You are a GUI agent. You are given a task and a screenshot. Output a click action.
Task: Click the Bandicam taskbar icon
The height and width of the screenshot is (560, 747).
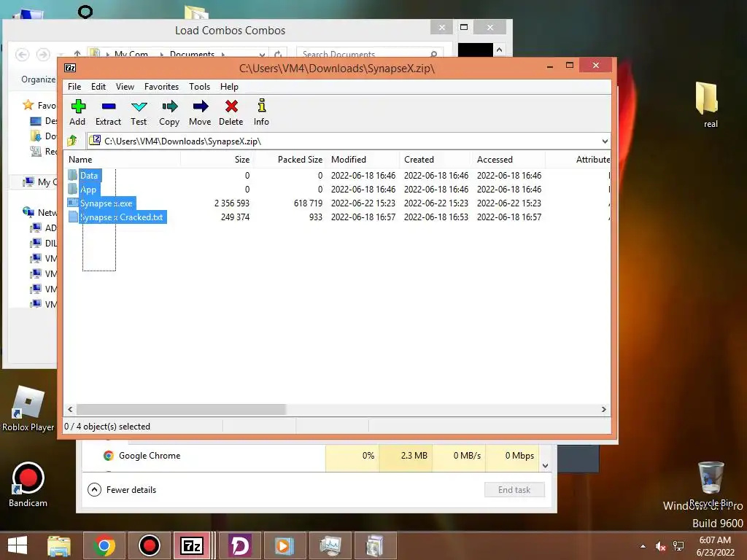(x=149, y=545)
